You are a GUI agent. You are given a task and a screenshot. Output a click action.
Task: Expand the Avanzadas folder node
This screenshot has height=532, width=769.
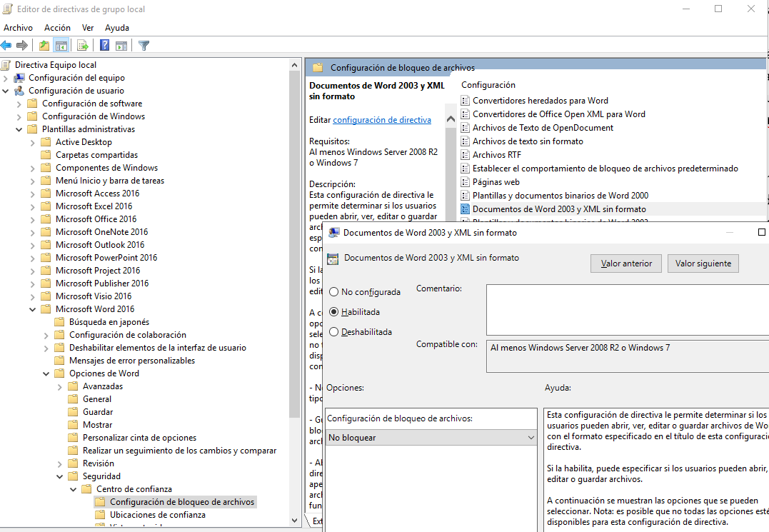point(60,386)
